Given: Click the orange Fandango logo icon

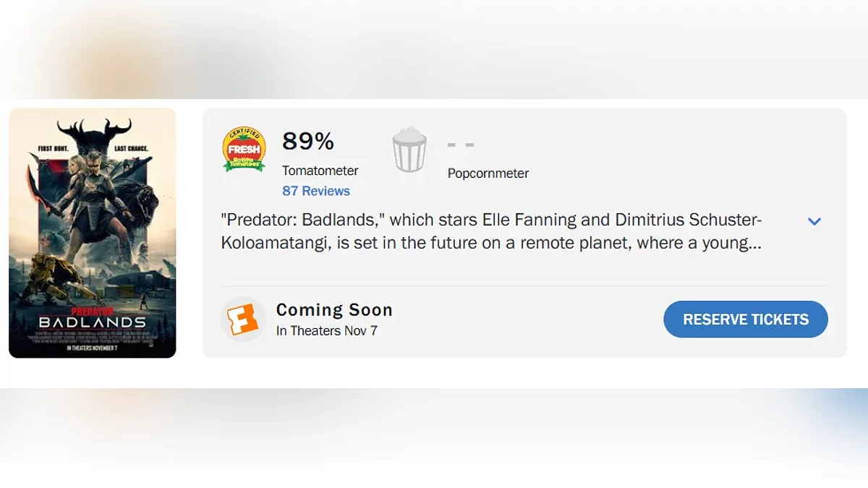Looking at the screenshot, I should [x=243, y=319].
